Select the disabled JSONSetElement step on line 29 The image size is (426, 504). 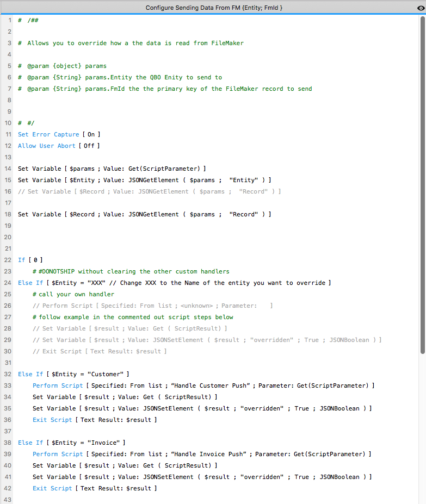pyautogui.click(x=207, y=340)
